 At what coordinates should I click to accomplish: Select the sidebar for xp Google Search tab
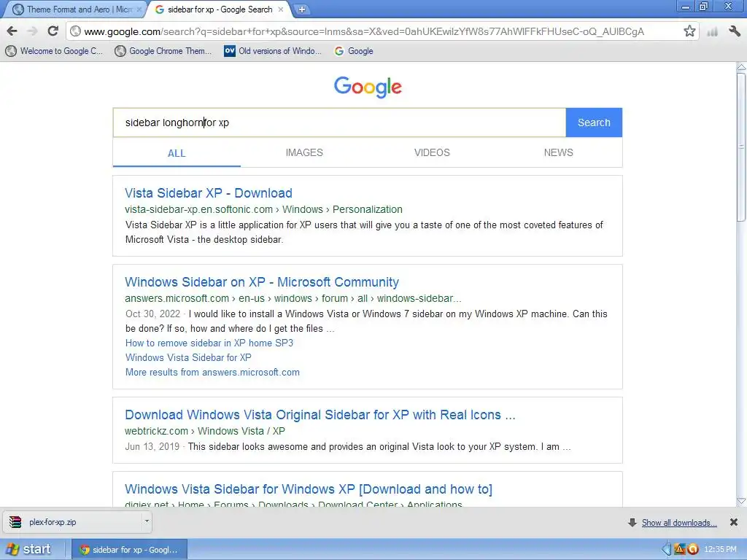218,9
